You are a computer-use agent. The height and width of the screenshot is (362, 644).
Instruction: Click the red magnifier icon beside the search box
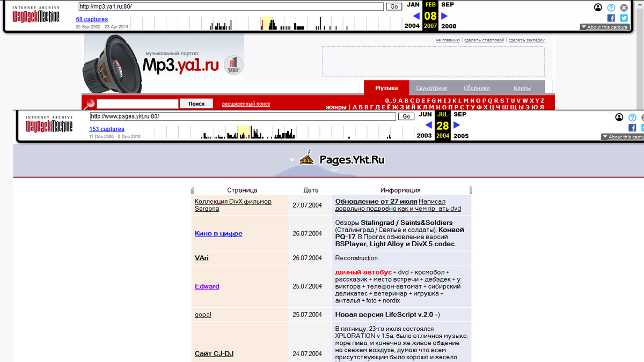tap(90, 104)
